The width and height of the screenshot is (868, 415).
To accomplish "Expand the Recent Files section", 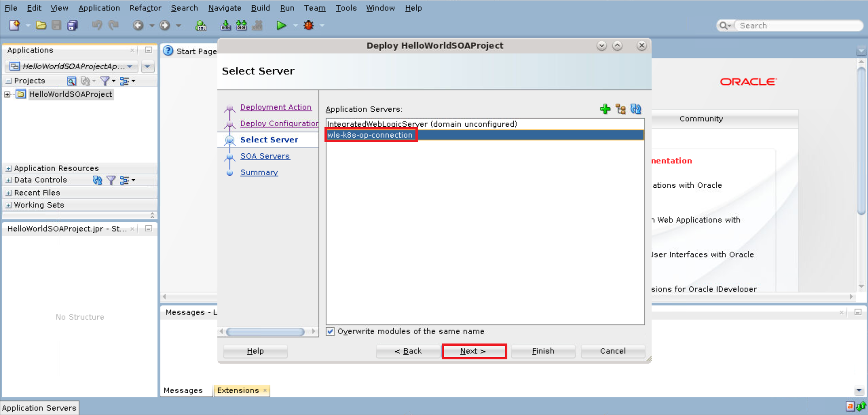I will pos(9,193).
